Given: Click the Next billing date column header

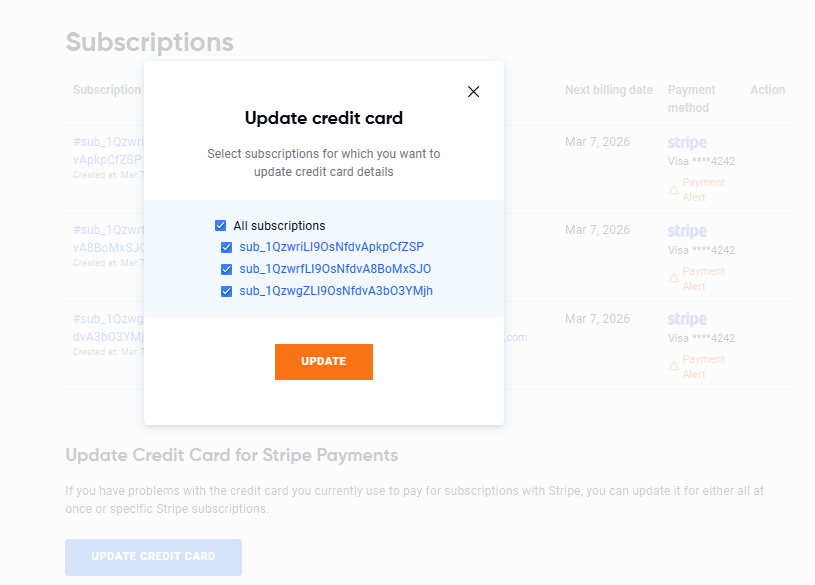Looking at the screenshot, I should click(x=608, y=90).
